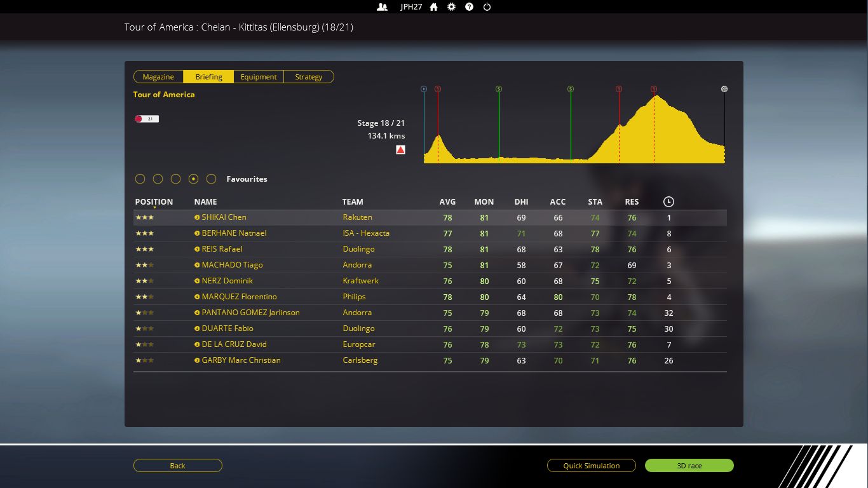This screenshot has height=488, width=868.
Task: Click the checkered finish marker on profile
Action: 724,89
